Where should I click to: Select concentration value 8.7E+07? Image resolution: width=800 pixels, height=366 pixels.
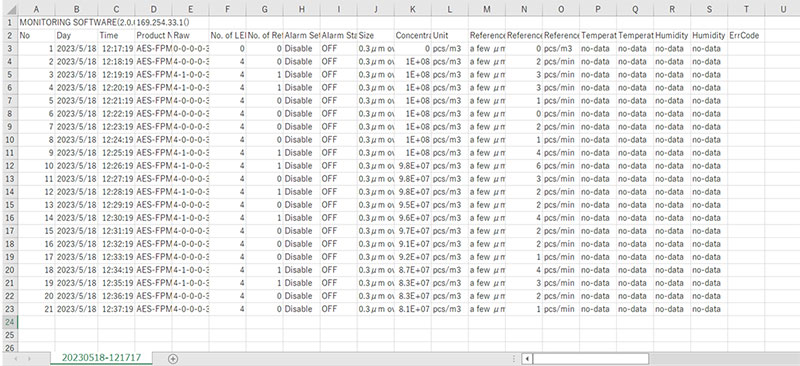412,270
